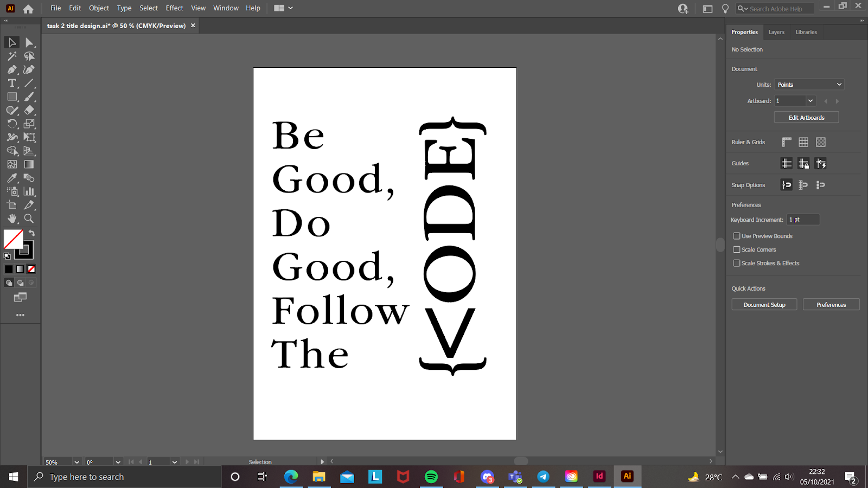Expand the status bar Selection menu arrow
Viewport: 868px width, 488px height.
click(322, 462)
